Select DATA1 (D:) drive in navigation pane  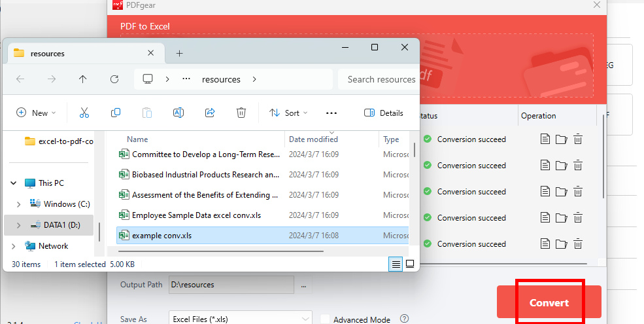pos(62,225)
